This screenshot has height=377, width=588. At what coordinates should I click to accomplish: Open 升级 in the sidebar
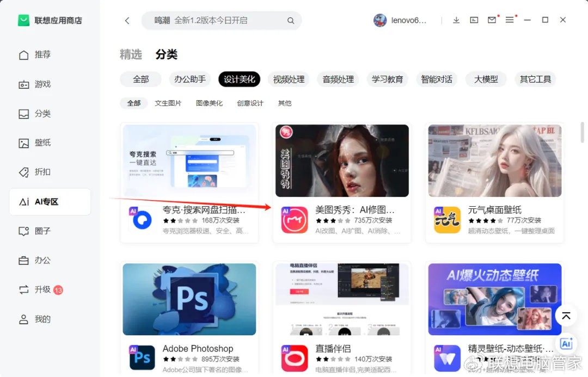[50, 289]
